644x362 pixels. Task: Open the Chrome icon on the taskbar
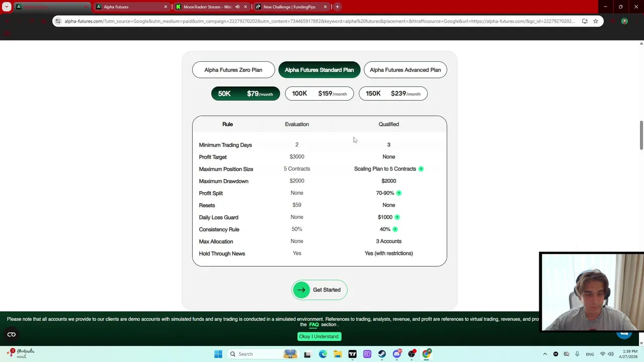pos(427,354)
